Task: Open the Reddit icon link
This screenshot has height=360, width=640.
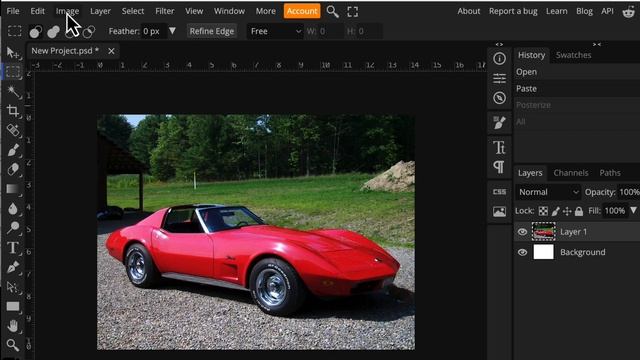Action: [629, 11]
